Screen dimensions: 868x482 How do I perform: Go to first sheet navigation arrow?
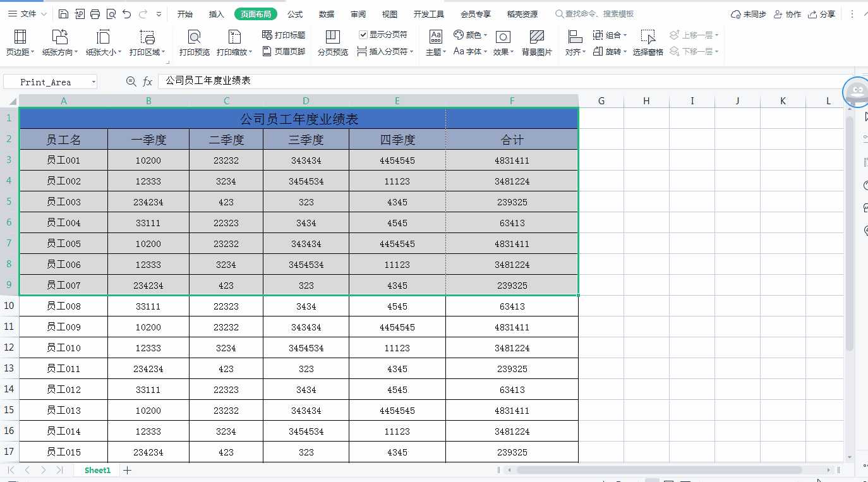click(x=10, y=470)
